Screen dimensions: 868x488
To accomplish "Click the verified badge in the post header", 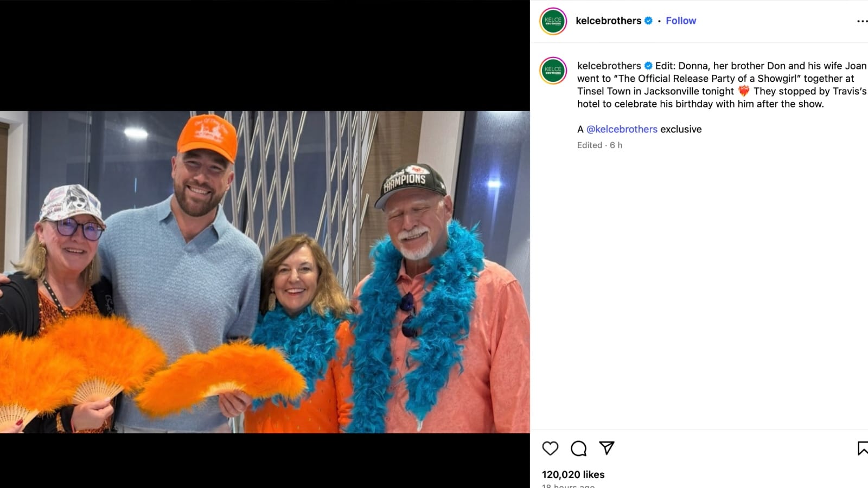I will pyautogui.click(x=648, y=21).
